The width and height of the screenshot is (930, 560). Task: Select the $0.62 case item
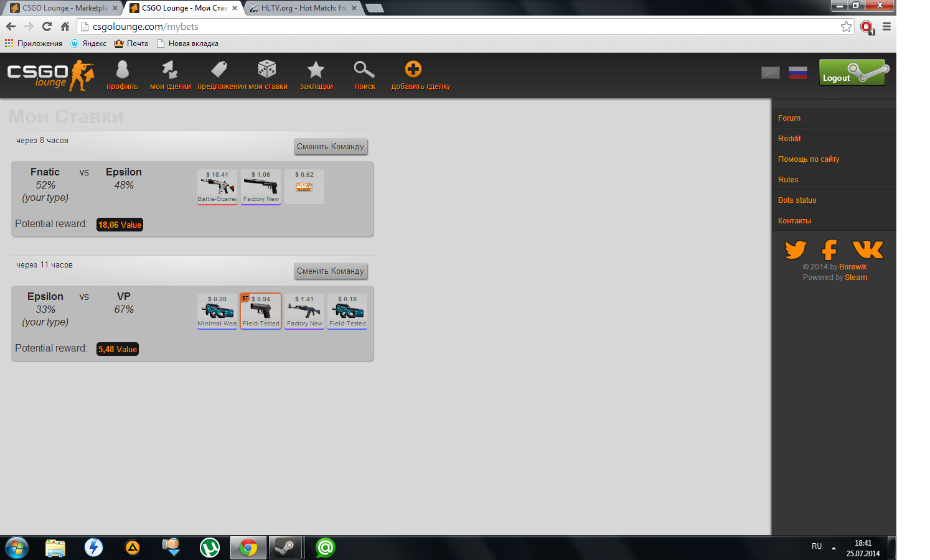tap(304, 187)
